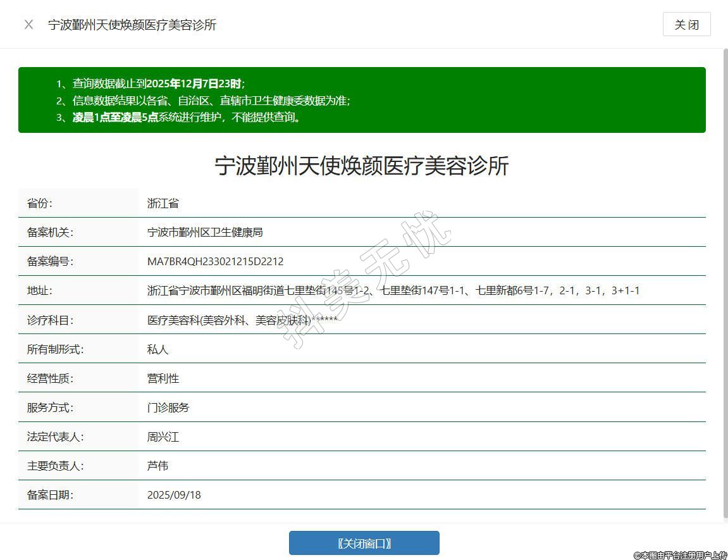
Task: Click the main responsible person name 芦伟
Action: [x=158, y=466]
